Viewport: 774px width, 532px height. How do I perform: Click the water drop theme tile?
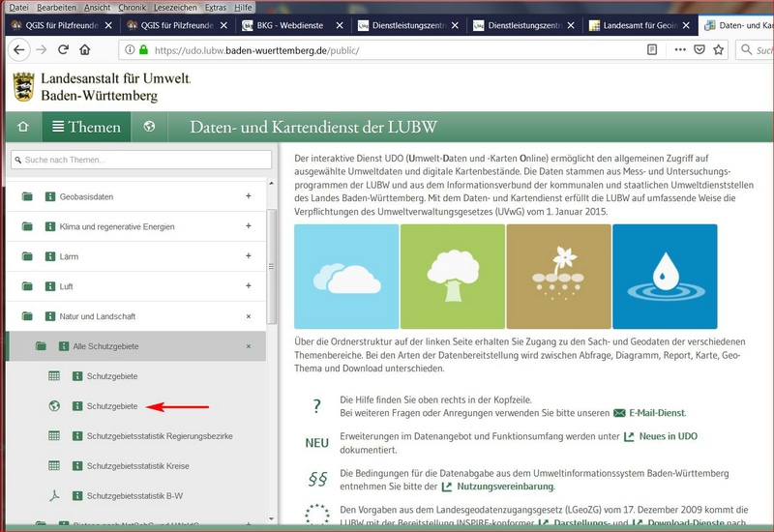coord(665,277)
